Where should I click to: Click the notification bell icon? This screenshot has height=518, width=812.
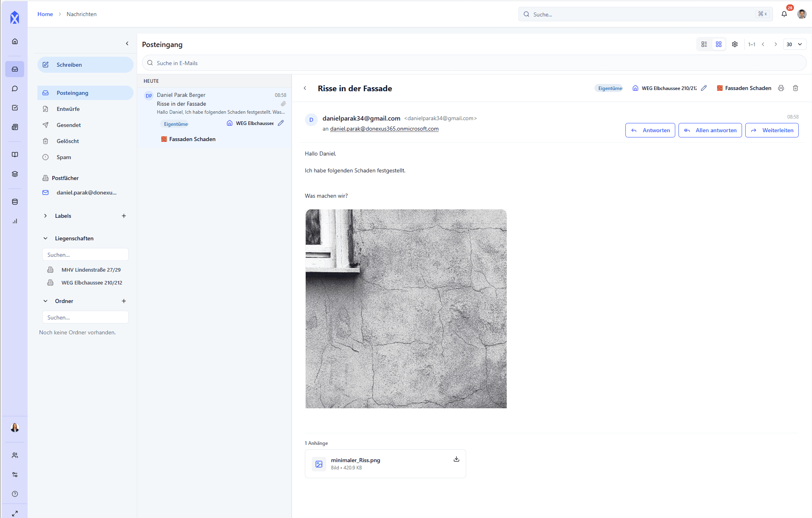tap(784, 14)
